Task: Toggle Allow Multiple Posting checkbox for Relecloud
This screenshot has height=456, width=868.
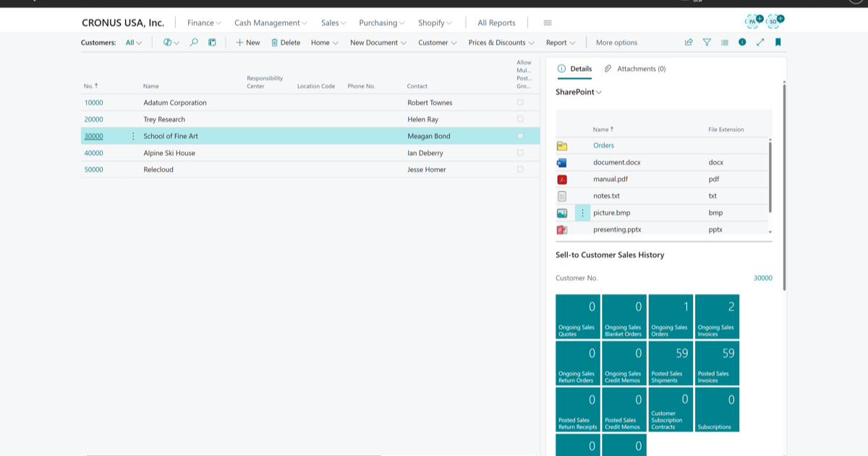Action: (520, 169)
